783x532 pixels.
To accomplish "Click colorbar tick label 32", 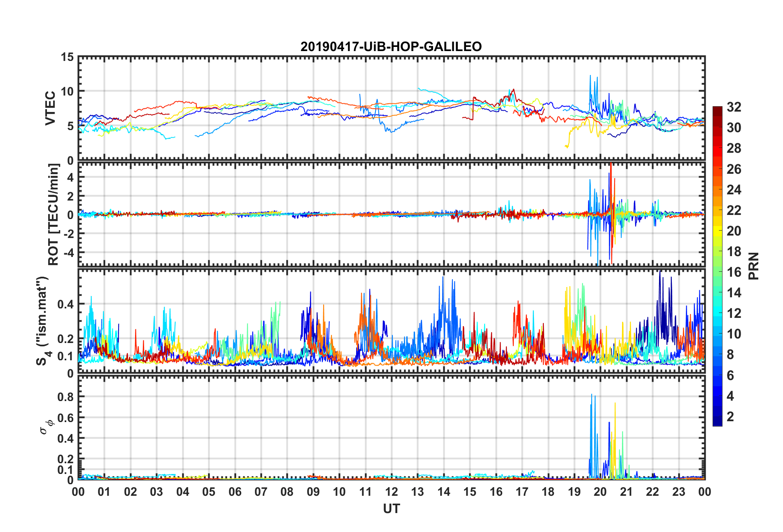I will click(x=734, y=107).
